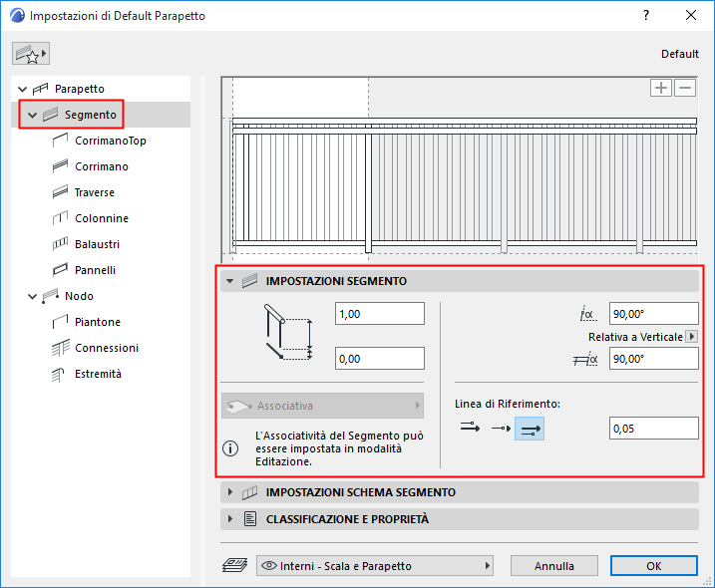This screenshot has width=715, height=588.
Task: Expand Classificazione e Proprietà panel
Action: 229,518
